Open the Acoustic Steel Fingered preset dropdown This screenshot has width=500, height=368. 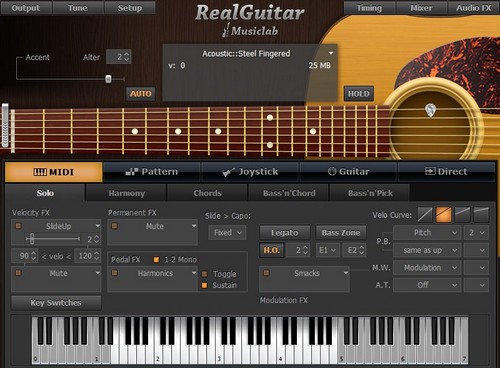[x=331, y=53]
